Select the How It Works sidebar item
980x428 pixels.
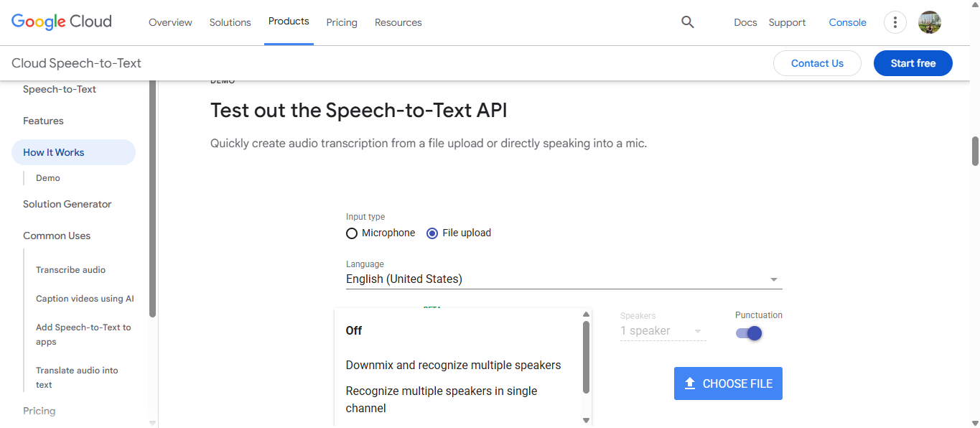pyautogui.click(x=54, y=152)
